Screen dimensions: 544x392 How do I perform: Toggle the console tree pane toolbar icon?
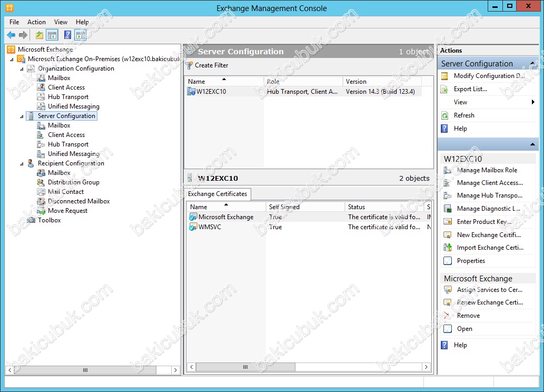point(52,35)
